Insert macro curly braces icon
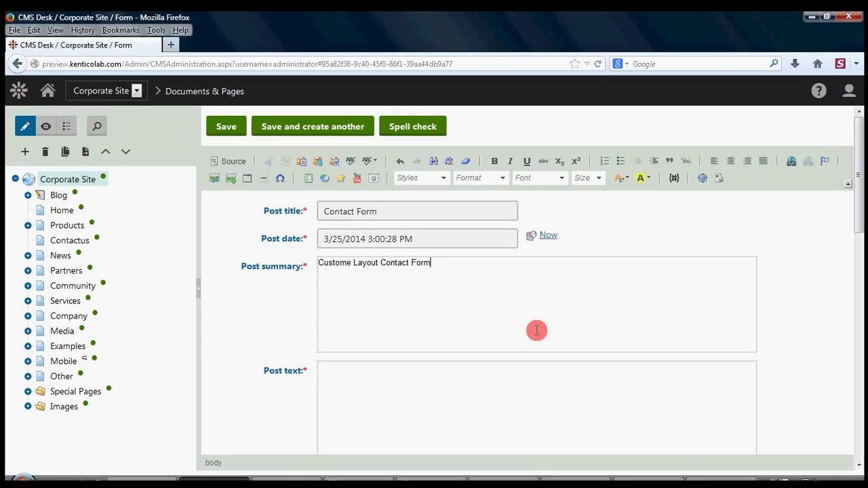This screenshot has width=868, height=488. pos(674,178)
